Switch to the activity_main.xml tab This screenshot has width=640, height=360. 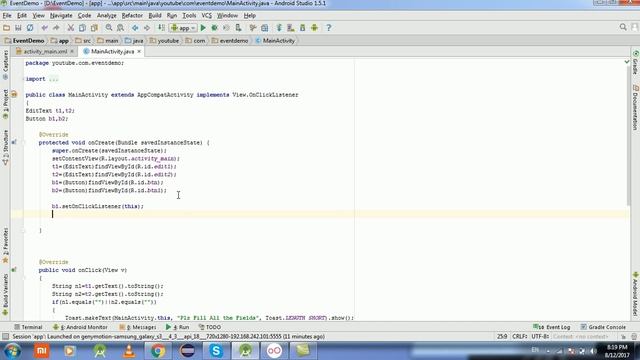[x=45, y=51]
